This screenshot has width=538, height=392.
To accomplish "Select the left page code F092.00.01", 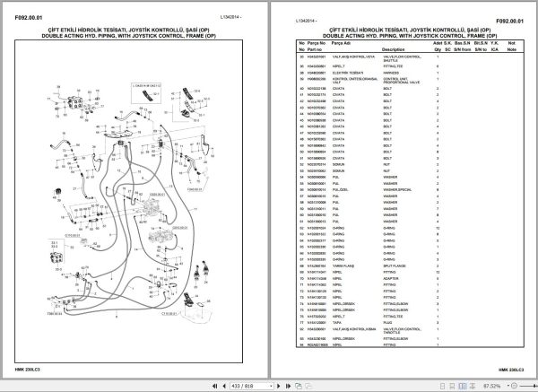I will (29, 18).
